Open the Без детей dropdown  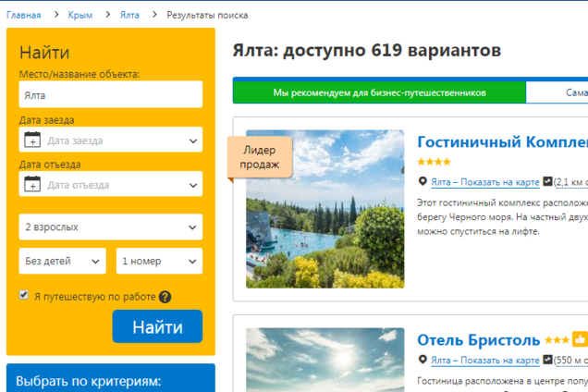tap(63, 261)
